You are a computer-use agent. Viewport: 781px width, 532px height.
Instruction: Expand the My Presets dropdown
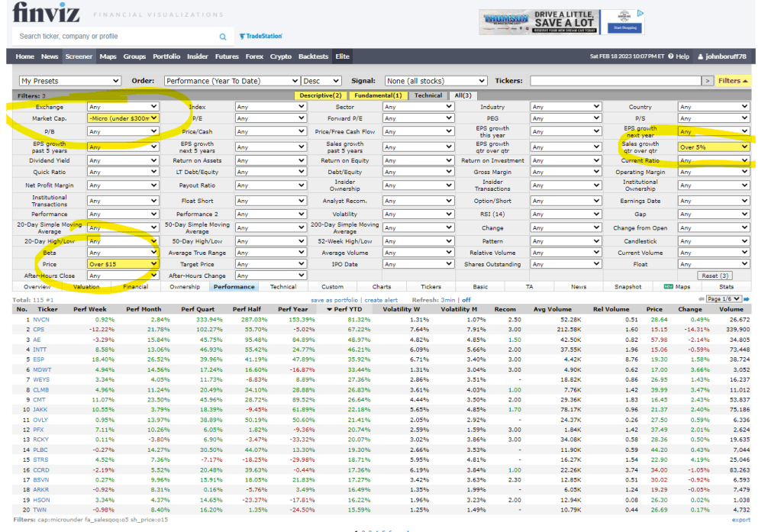69,81
